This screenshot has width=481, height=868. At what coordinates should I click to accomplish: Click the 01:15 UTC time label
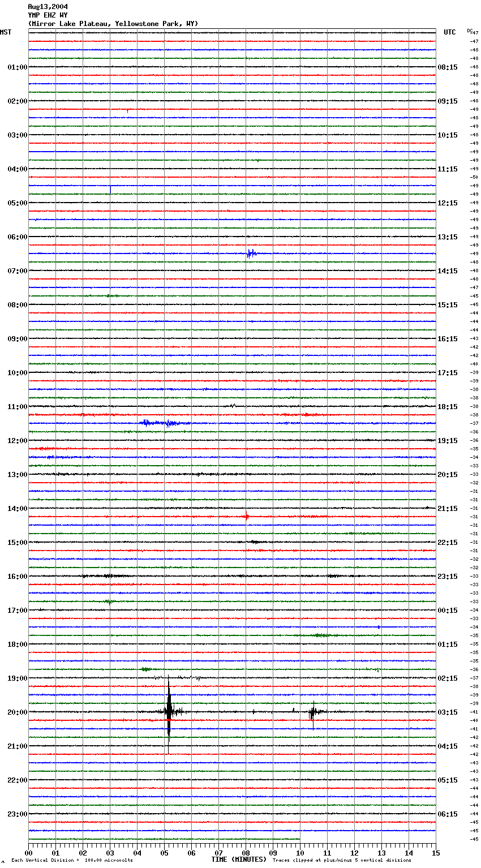coord(448,644)
